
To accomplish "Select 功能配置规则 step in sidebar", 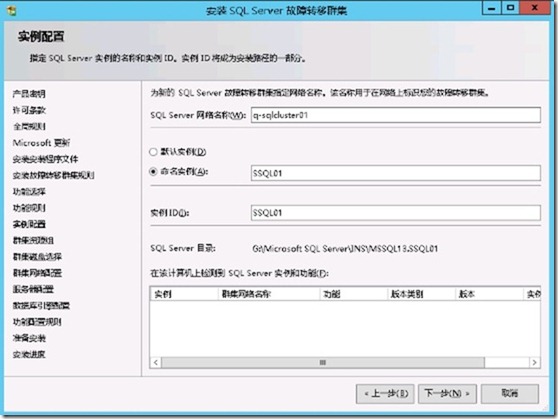I will pos(37,322).
